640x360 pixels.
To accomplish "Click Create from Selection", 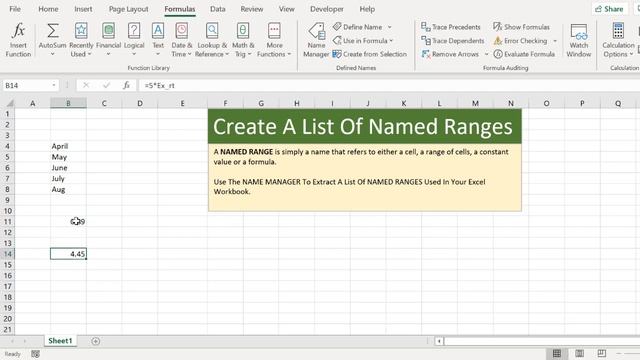I will tap(370, 54).
